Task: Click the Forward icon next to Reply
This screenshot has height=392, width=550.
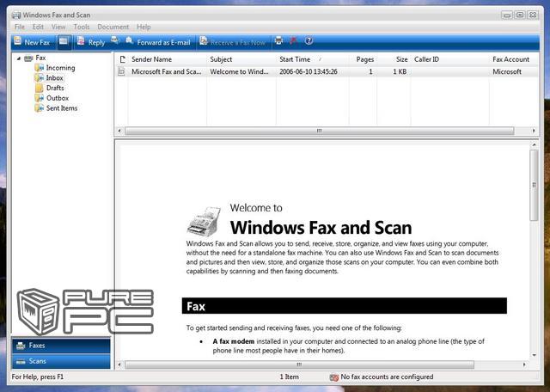Action: pos(115,40)
